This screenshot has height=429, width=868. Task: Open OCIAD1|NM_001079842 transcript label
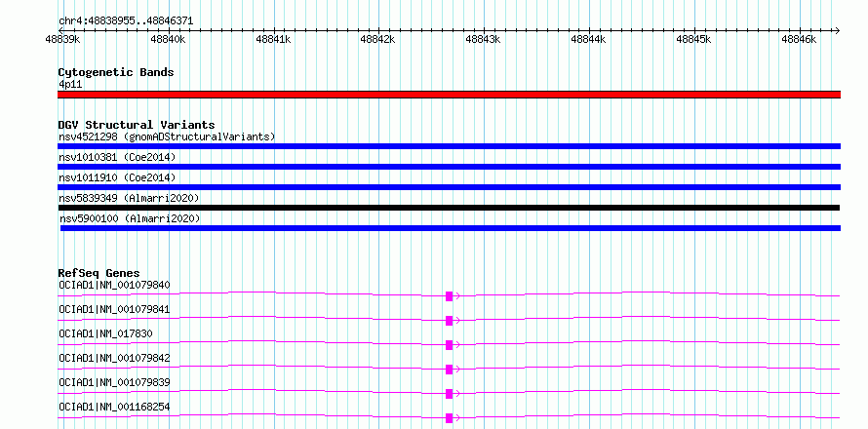click(x=114, y=358)
